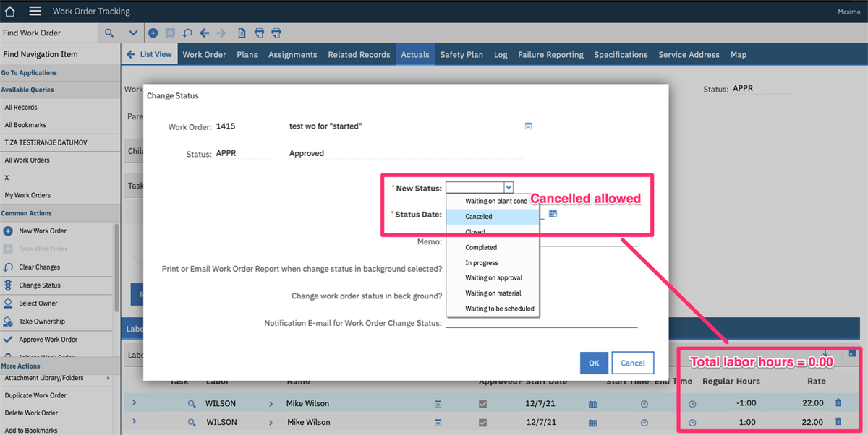The height and width of the screenshot is (435, 868).
Task: Choose Waiting on material status option
Action: [x=493, y=293]
